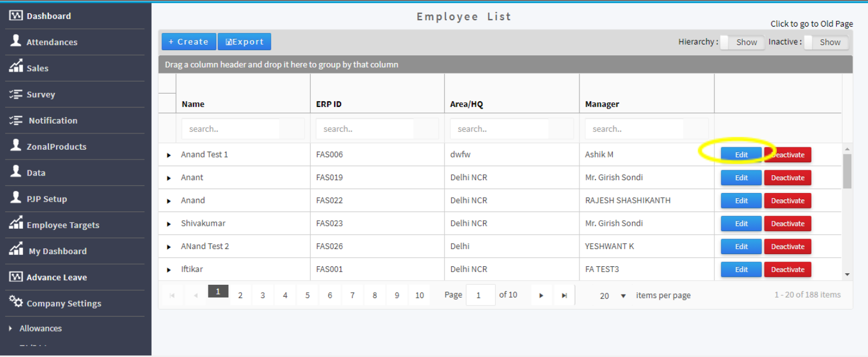Go to the first page arrow

tap(172, 295)
